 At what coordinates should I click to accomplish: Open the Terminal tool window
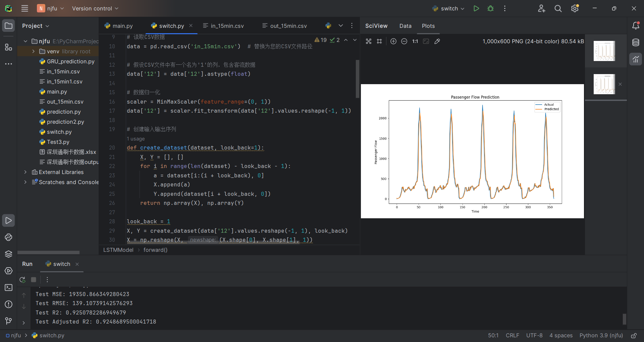click(9, 288)
